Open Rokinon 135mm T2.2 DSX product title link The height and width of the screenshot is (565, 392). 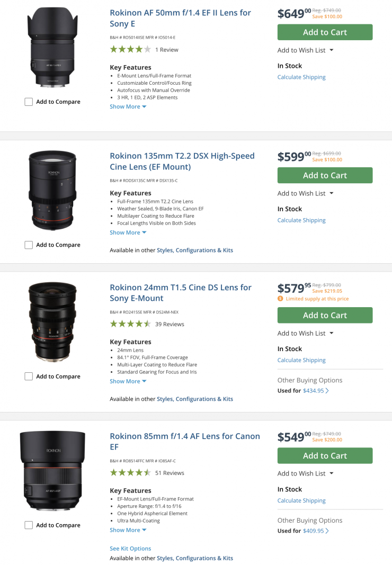coord(182,161)
